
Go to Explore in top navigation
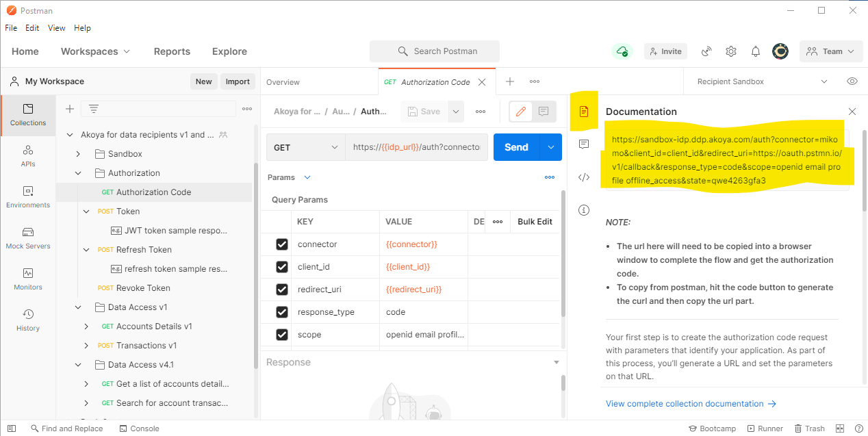coord(229,51)
